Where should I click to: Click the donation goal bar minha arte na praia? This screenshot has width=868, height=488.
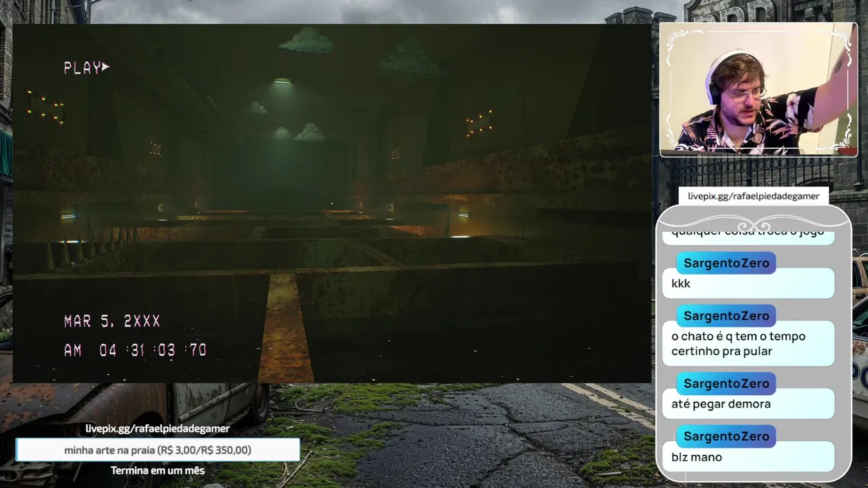click(157, 450)
